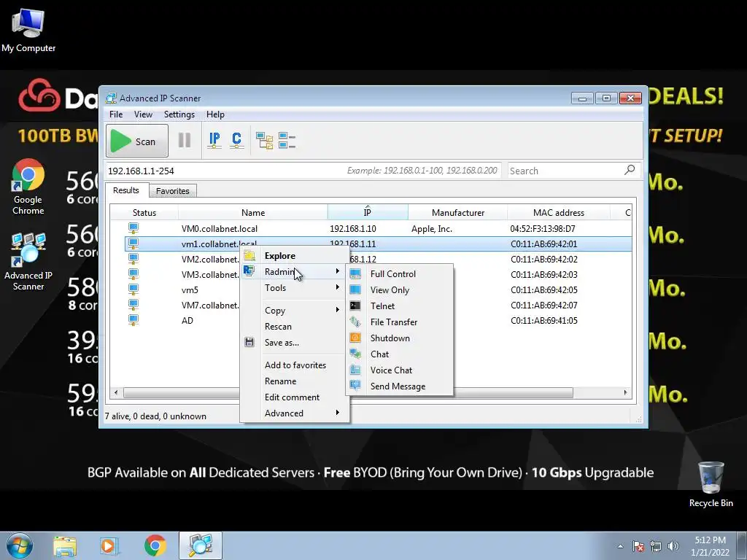Click the Collapse all list icon
Viewport: 747px width, 560px height.
(287, 141)
